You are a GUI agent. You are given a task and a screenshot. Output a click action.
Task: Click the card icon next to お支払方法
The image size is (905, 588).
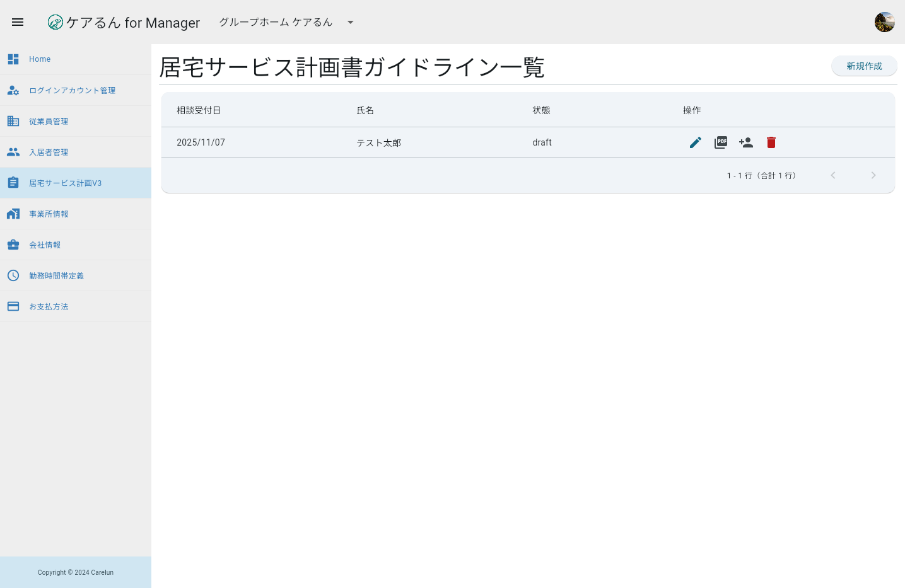click(x=13, y=306)
